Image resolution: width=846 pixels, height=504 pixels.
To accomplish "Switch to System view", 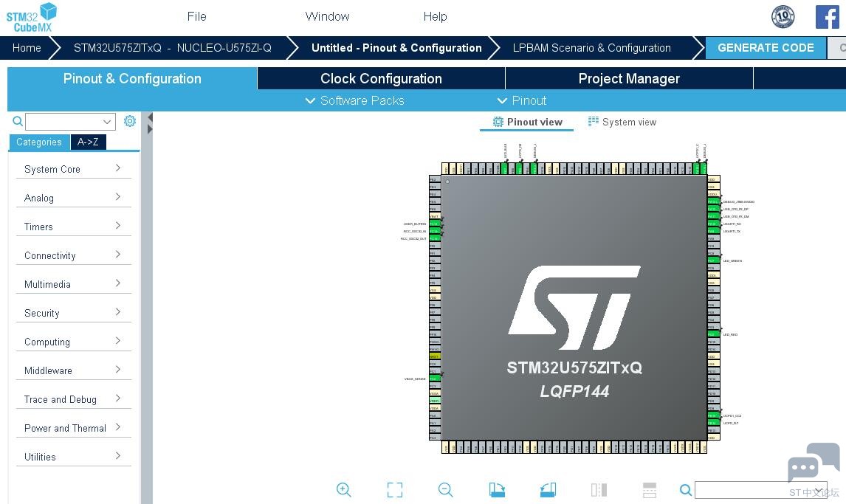I will [x=622, y=122].
